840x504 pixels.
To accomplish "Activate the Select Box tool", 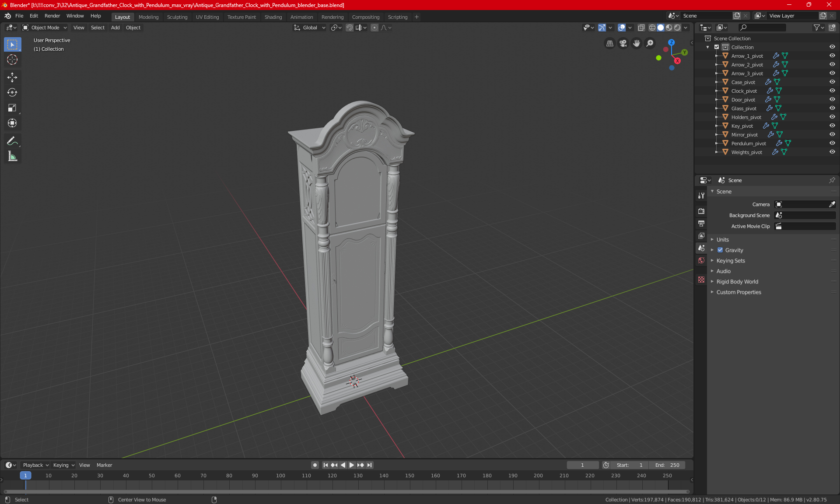I will 12,44.
